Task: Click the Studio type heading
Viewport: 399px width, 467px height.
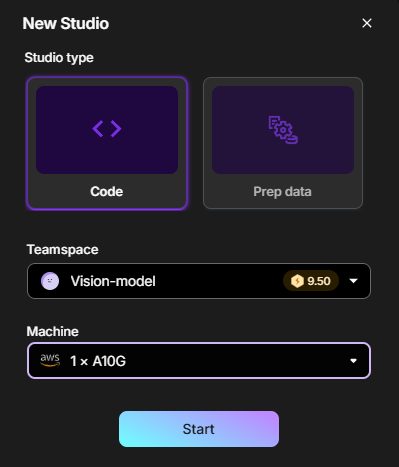Action: [59, 58]
